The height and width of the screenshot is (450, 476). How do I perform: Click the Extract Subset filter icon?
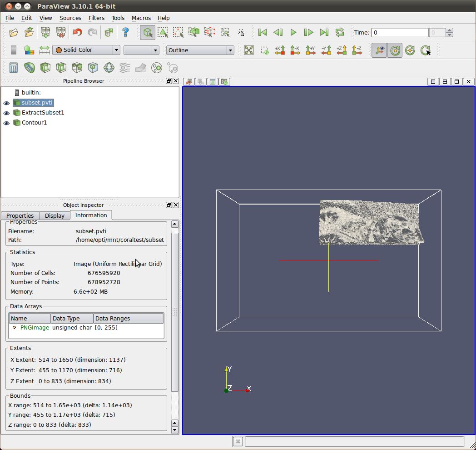(x=93, y=68)
